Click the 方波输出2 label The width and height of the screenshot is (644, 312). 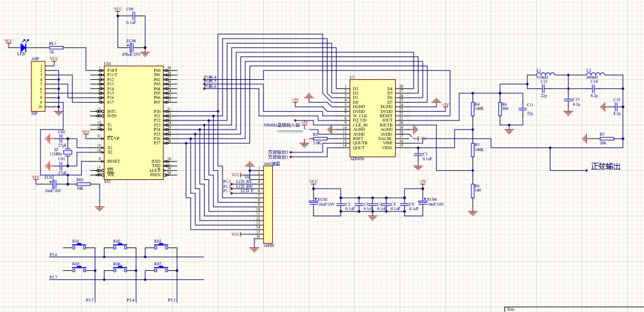point(278,152)
